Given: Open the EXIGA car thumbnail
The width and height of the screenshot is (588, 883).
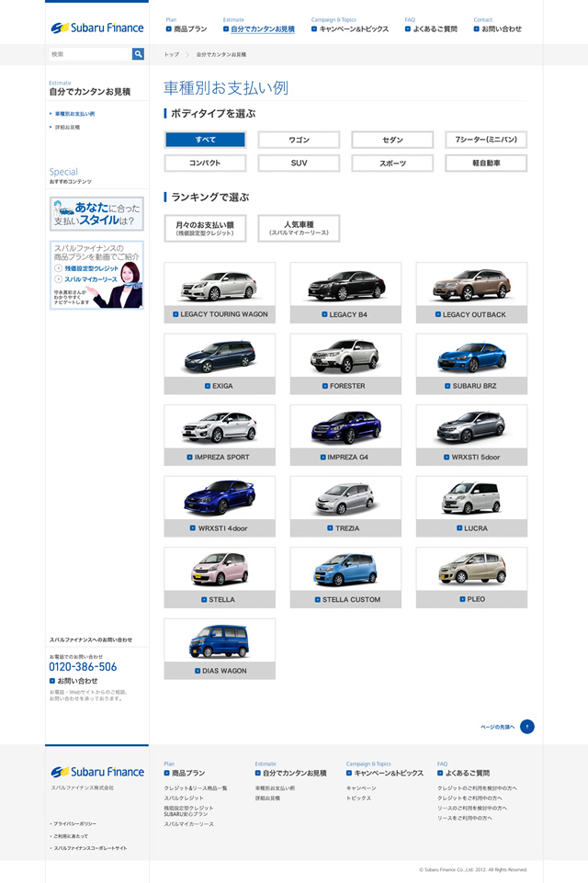Looking at the screenshot, I should click(220, 364).
